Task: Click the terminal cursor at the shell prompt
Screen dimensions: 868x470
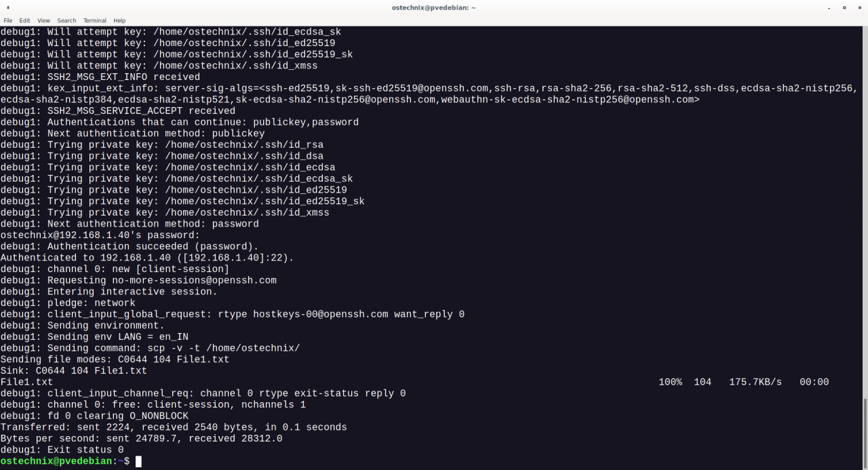Action: tap(138, 461)
